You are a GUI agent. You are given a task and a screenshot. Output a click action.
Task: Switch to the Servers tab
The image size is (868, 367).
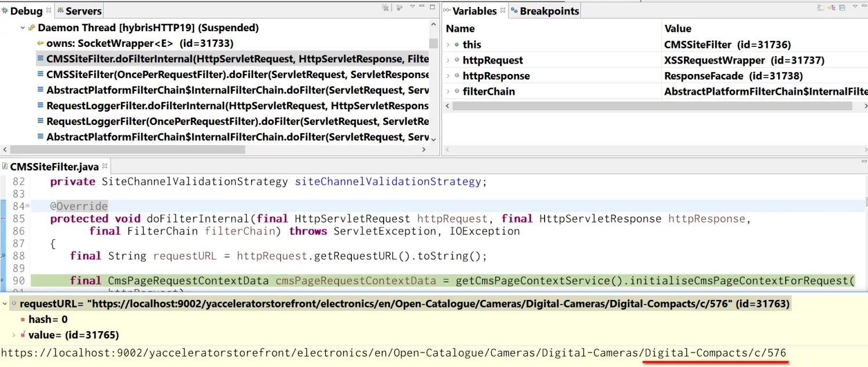(x=79, y=11)
